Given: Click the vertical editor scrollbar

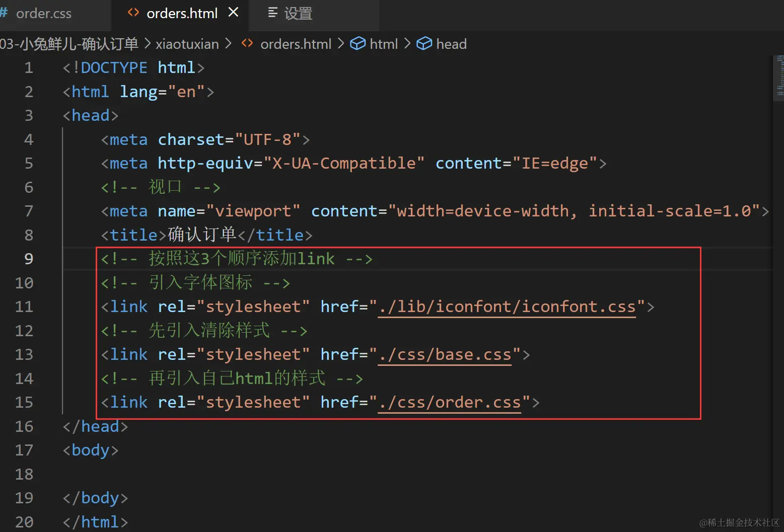Looking at the screenshot, I should coord(778,78).
